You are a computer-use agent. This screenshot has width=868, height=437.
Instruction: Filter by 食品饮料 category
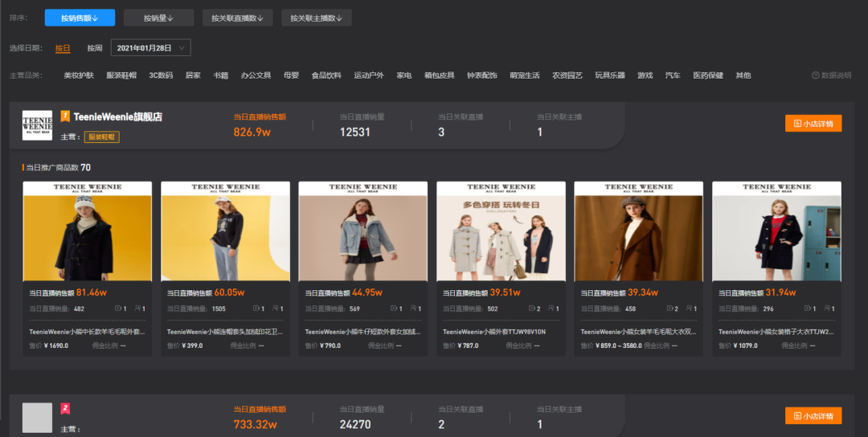click(x=326, y=76)
